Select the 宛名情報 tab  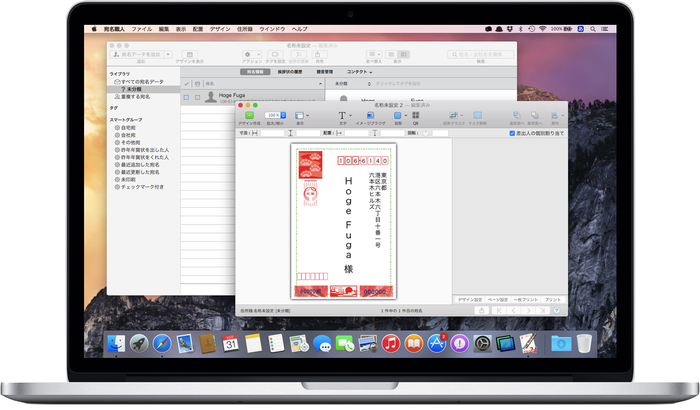[255, 72]
